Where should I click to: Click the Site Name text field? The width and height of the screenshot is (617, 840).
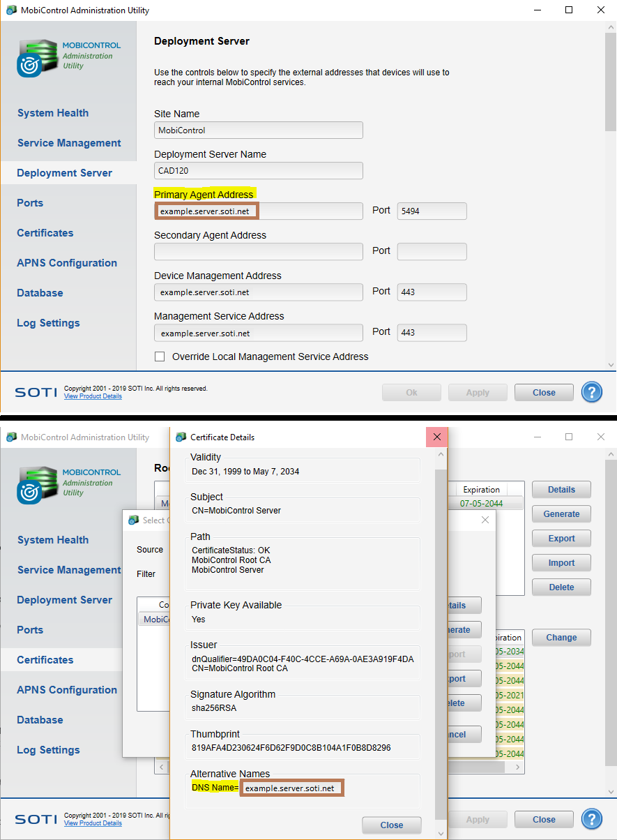258,130
